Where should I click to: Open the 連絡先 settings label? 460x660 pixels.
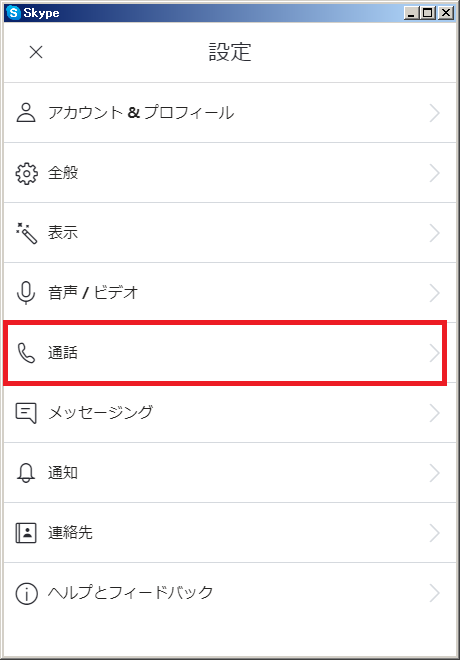(70, 532)
